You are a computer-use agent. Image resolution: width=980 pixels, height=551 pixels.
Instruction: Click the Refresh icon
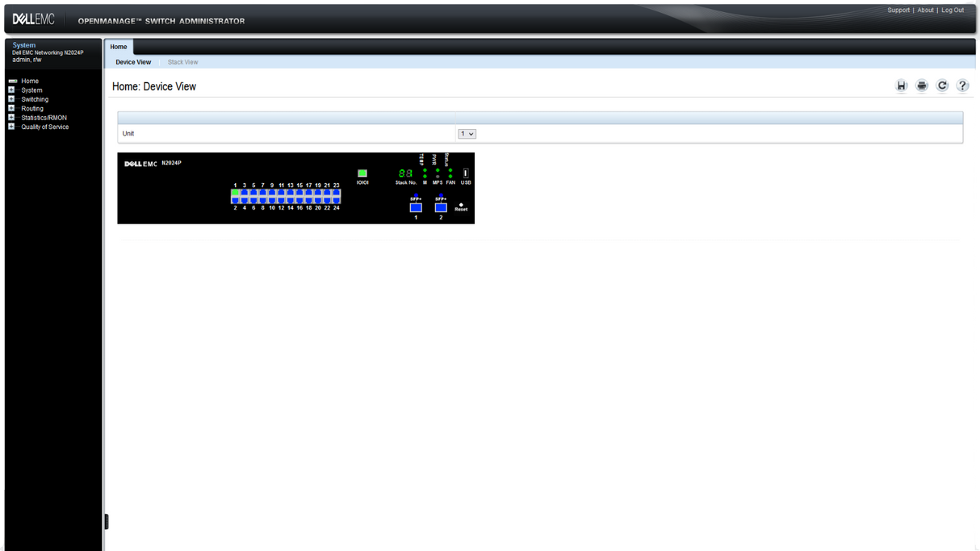pos(942,86)
